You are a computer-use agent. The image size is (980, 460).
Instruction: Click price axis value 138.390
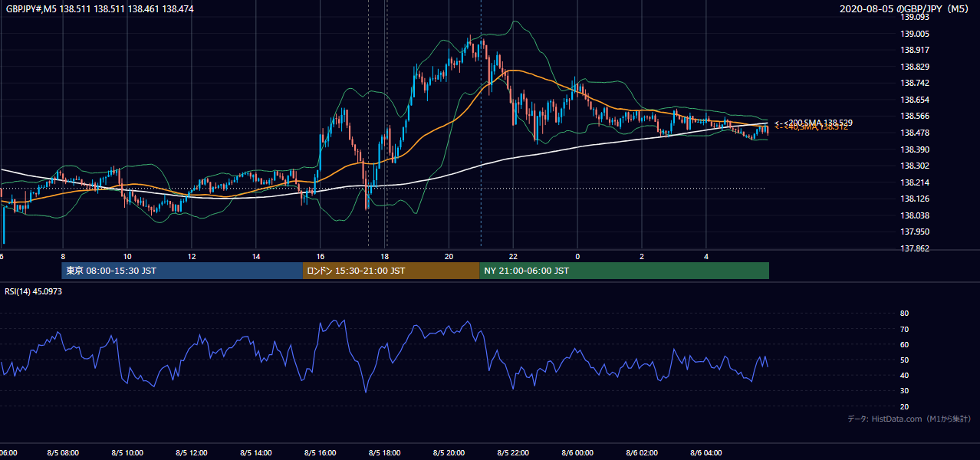(916, 149)
